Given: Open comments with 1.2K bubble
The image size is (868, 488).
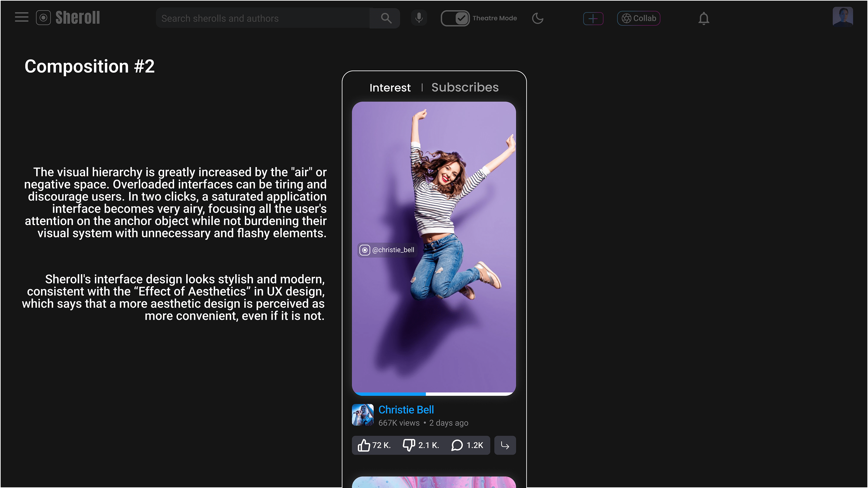Looking at the screenshot, I should tap(457, 445).
